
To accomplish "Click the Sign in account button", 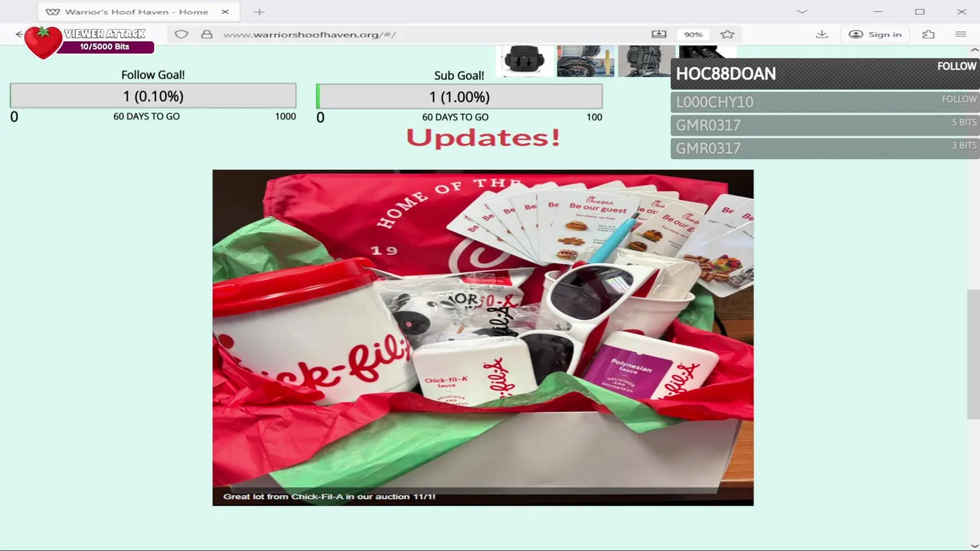I will [875, 34].
